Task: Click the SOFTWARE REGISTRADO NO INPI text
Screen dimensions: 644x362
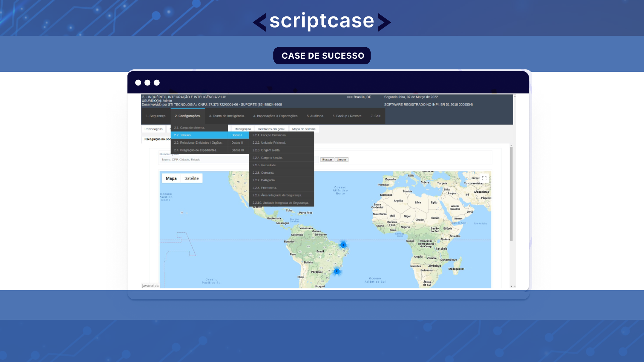Action: pos(428,105)
